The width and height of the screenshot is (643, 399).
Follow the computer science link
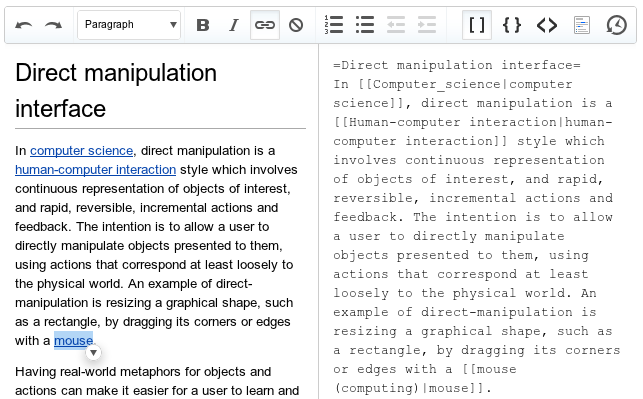[82, 150]
